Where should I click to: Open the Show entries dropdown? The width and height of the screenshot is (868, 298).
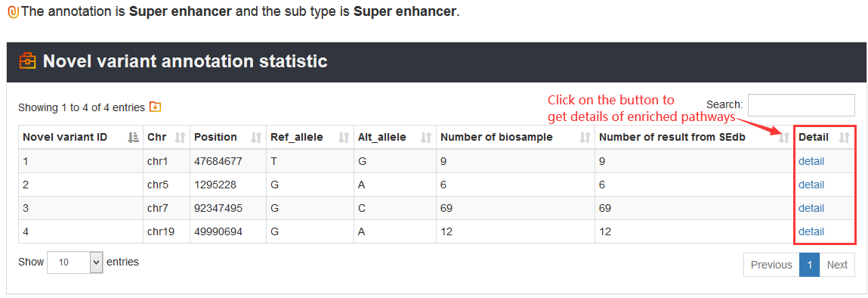(75, 262)
